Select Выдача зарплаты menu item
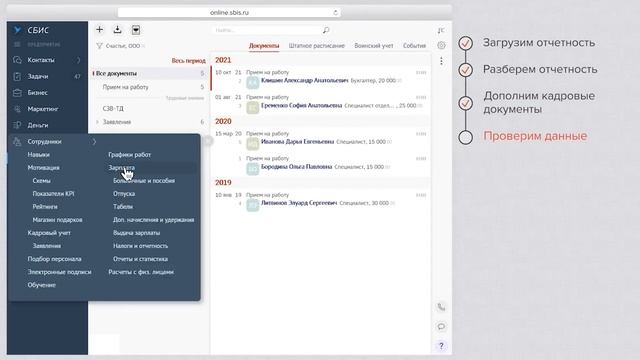 coord(136,233)
